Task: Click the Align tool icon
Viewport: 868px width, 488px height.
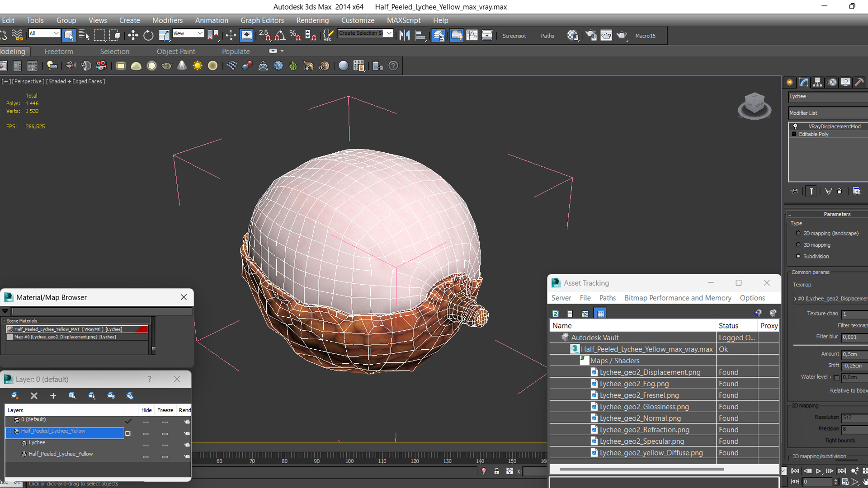Action: 420,35
